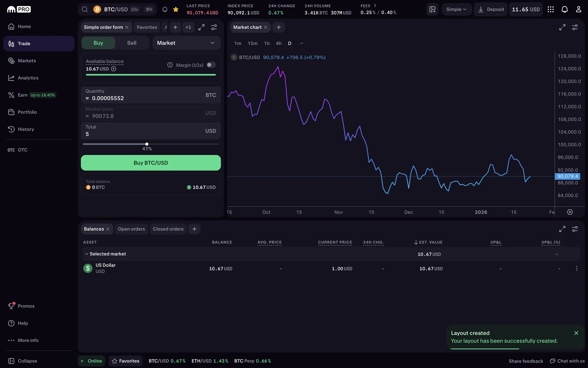The height and width of the screenshot is (368, 588).
Task: Open Portfolio in the sidebar
Action: (27, 112)
